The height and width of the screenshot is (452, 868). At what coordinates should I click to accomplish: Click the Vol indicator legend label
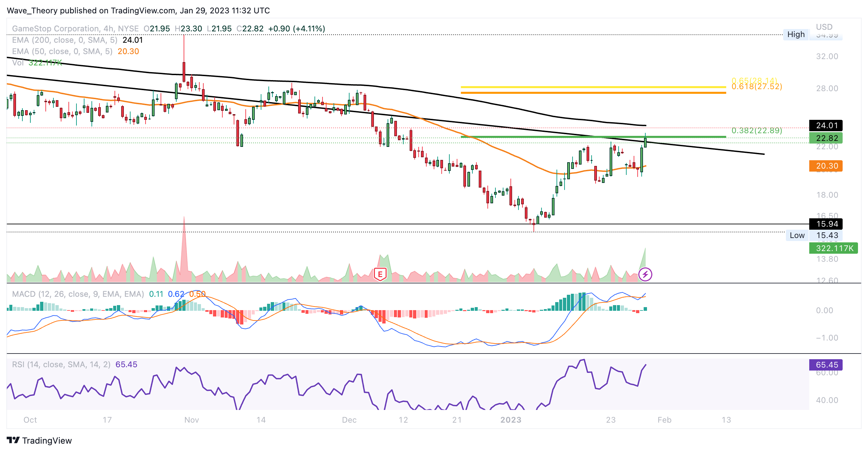click(x=17, y=63)
